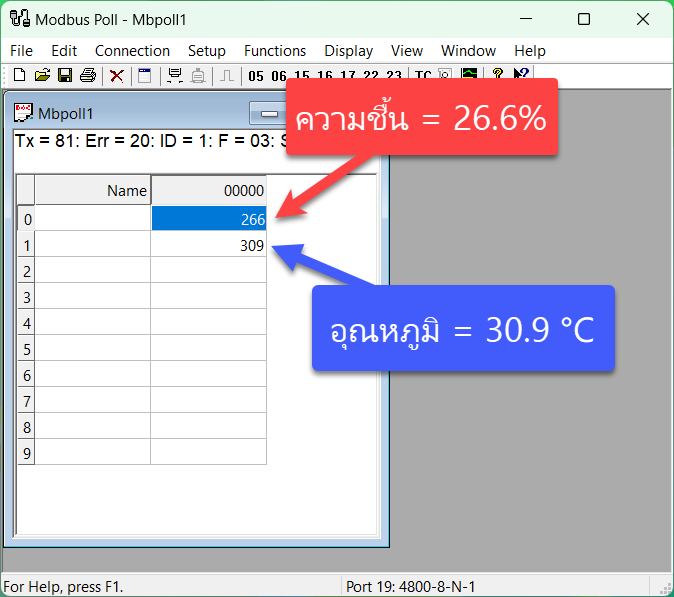Click the 00000 column header

(x=208, y=190)
